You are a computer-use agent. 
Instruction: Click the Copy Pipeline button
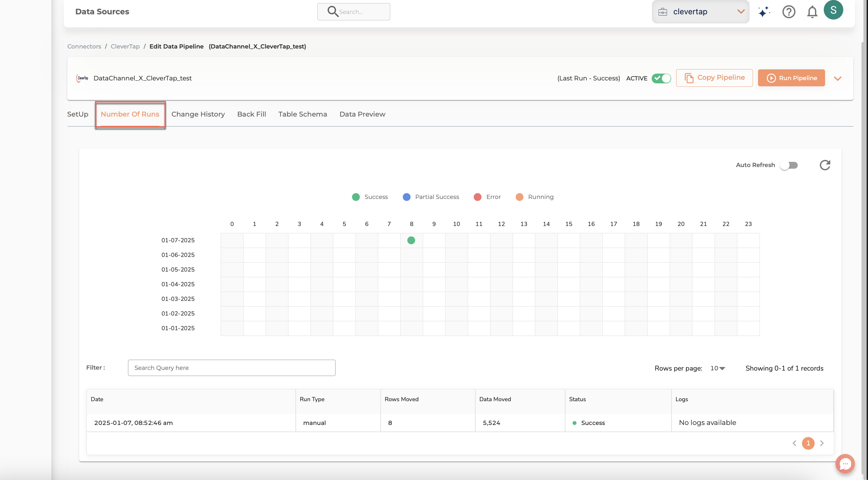(x=714, y=78)
